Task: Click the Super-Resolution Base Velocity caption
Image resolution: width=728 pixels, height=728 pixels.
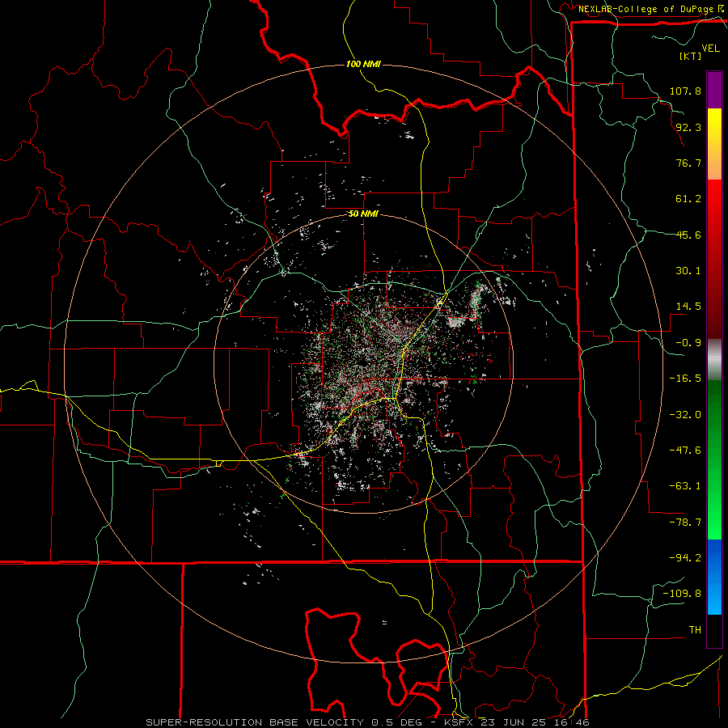Action: [367, 722]
